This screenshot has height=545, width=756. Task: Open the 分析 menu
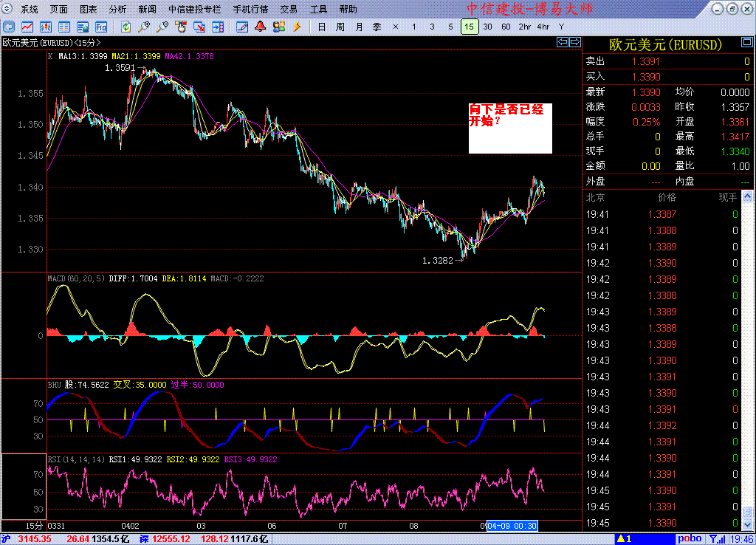(117, 9)
